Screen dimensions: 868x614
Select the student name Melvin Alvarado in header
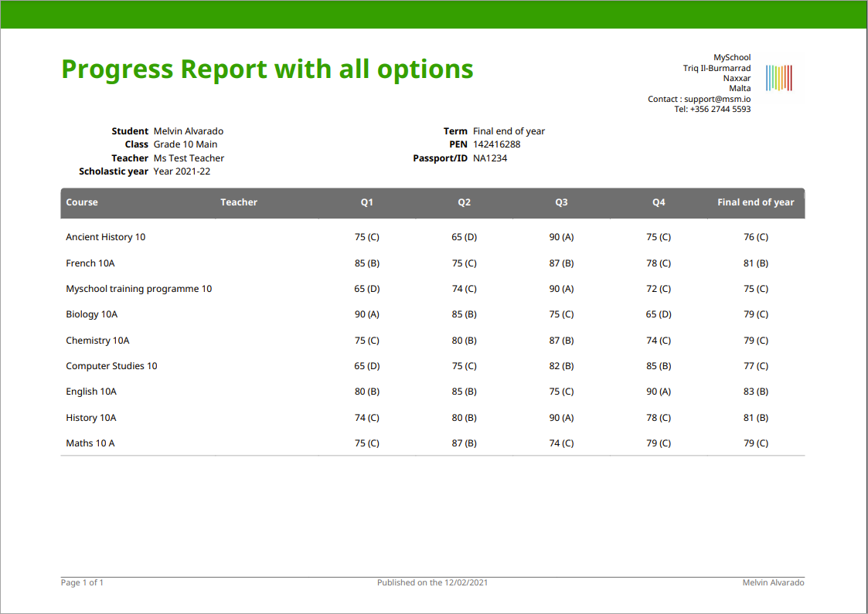tap(189, 131)
